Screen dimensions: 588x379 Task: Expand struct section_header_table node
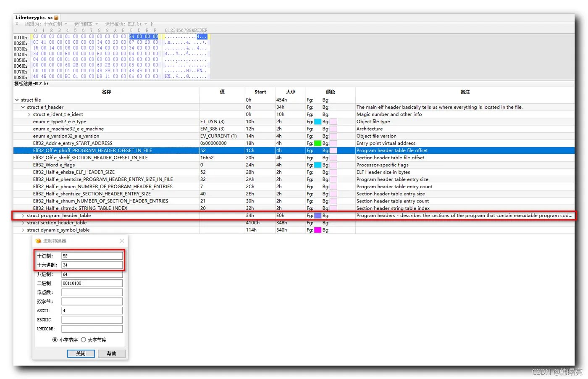[x=23, y=223]
